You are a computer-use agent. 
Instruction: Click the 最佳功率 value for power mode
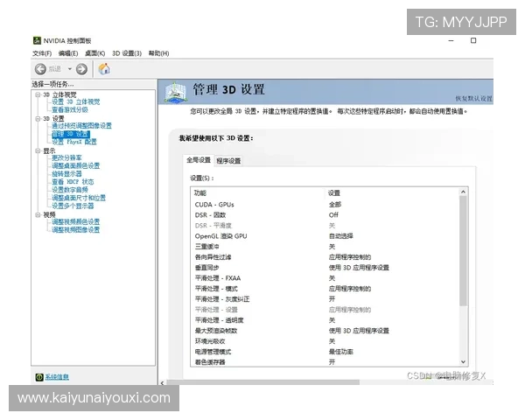341,352
